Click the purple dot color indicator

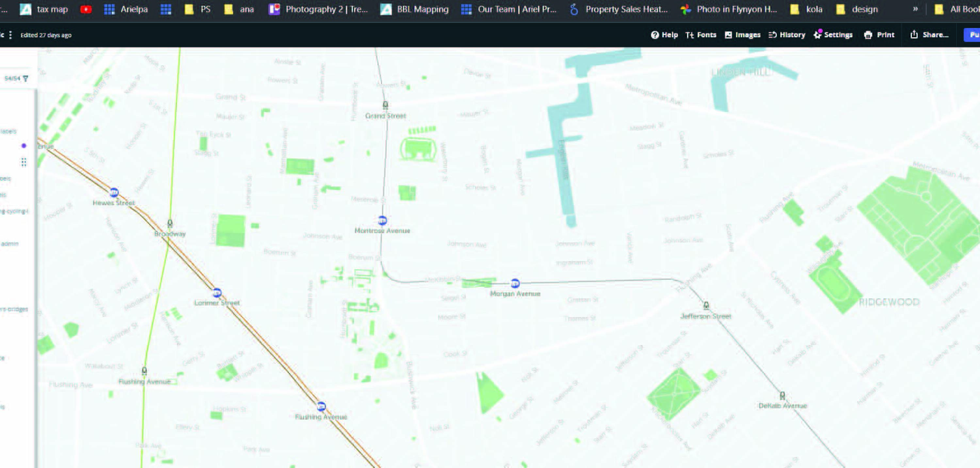pos(24,146)
